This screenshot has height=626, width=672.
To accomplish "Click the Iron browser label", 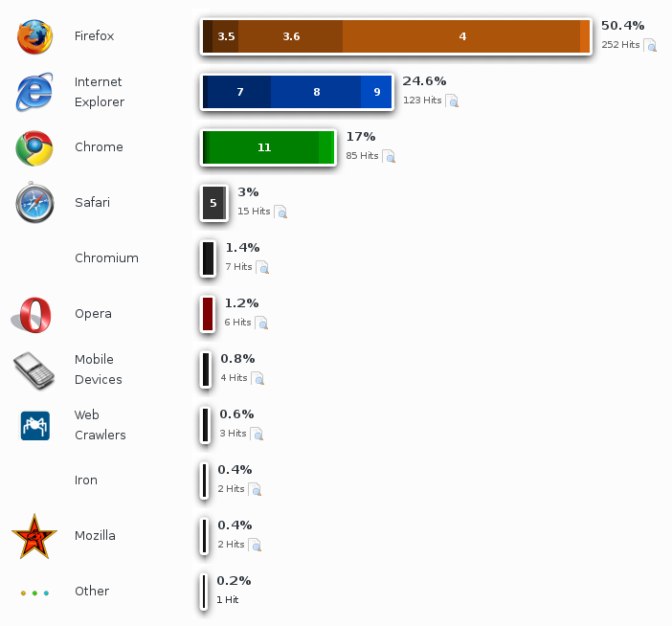I will pyautogui.click(x=86, y=480).
